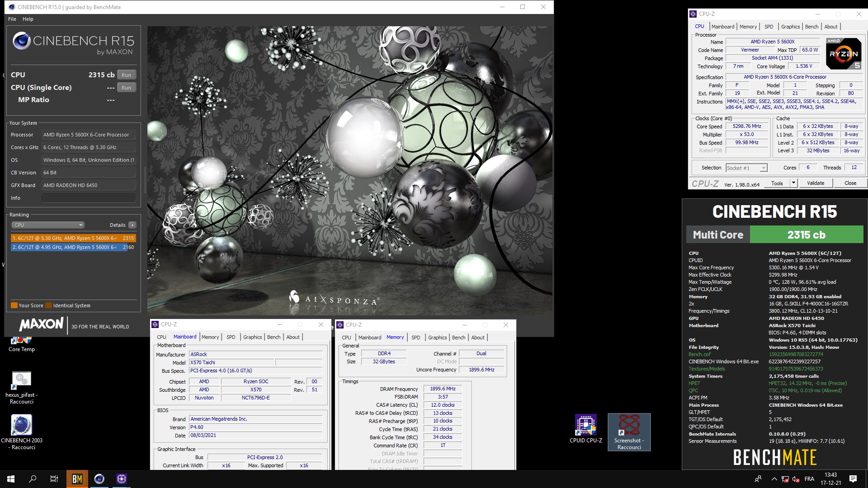Click CPU-Z Memory window title icon
The image size is (868, 488).
pos(340,325)
